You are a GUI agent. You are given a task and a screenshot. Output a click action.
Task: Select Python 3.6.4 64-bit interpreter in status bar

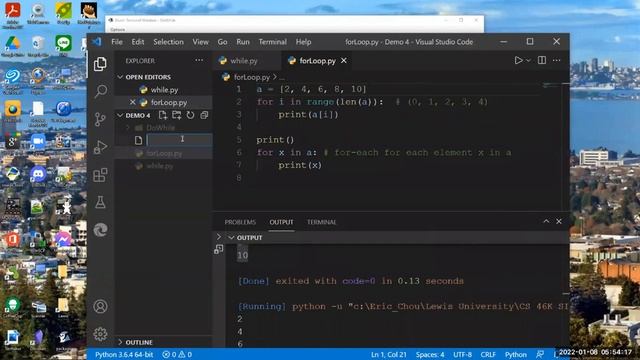[124, 354]
